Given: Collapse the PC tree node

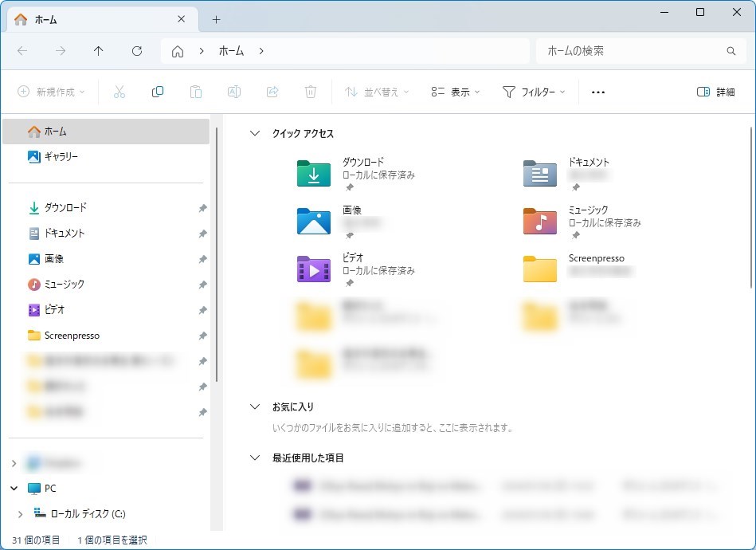Looking at the screenshot, I should point(14,489).
